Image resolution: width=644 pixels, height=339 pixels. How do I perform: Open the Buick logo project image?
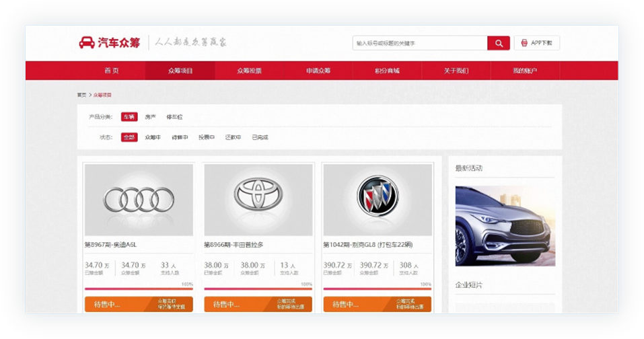point(377,199)
